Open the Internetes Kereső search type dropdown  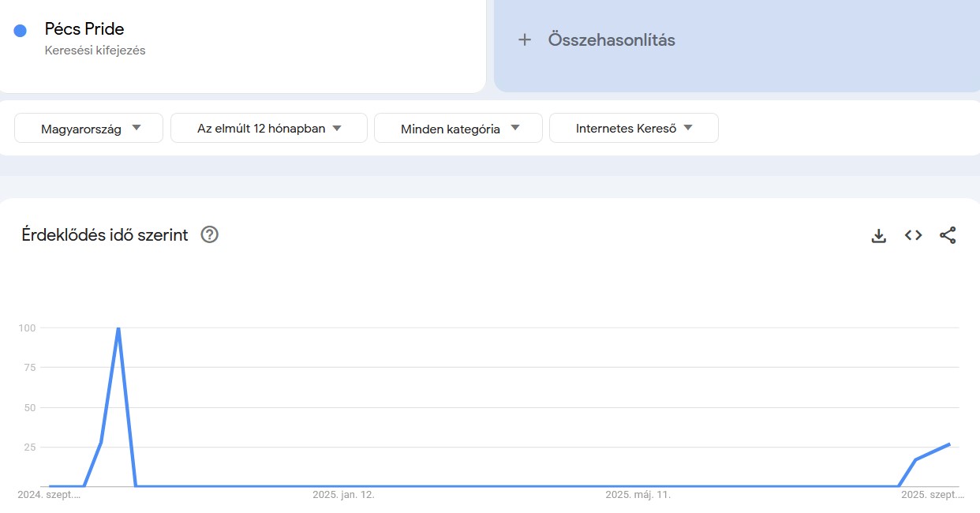(634, 127)
